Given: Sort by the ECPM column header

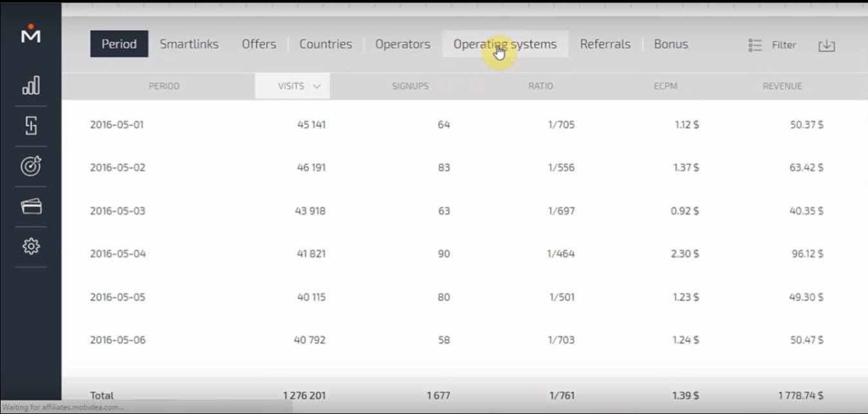Looking at the screenshot, I should click(666, 86).
